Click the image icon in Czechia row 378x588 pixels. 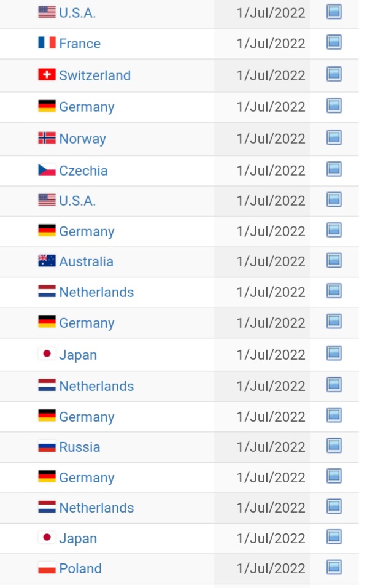tap(334, 169)
